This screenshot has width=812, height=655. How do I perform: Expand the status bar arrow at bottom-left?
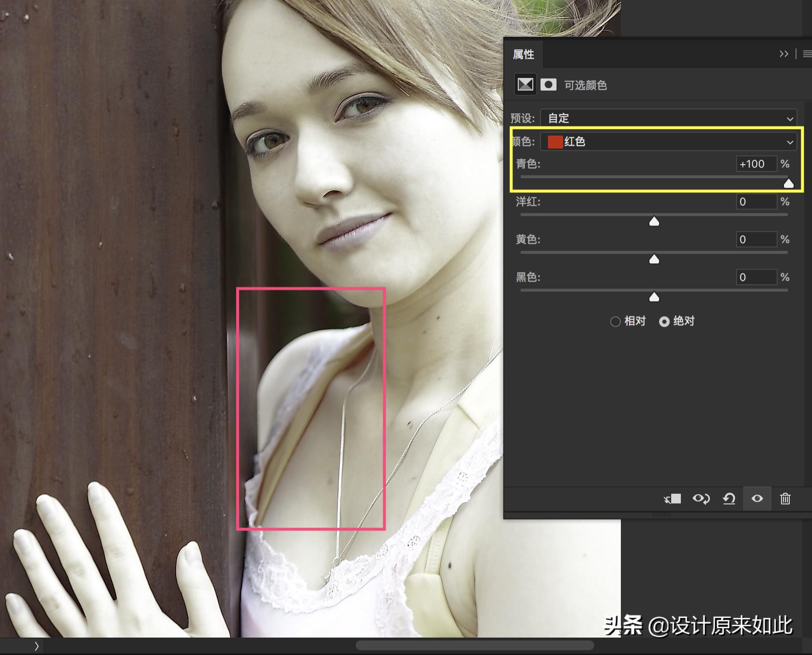pyautogui.click(x=36, y=646)
